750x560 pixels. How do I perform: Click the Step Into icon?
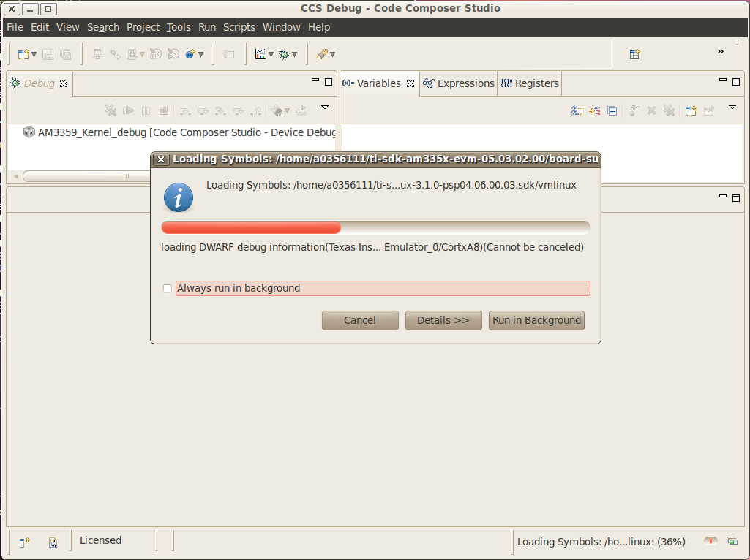184,110
